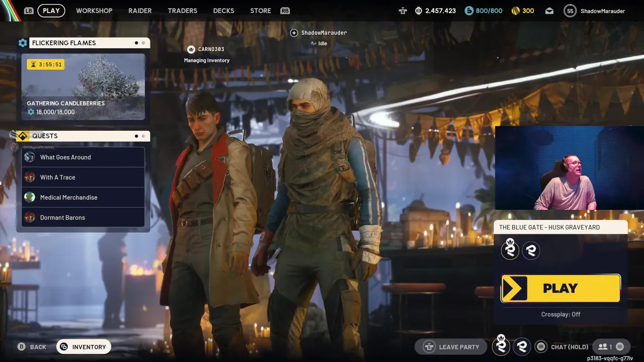Click the right-stick icon in top bar
Viewport: 644px width, 362px height.
tap(403, 11)
